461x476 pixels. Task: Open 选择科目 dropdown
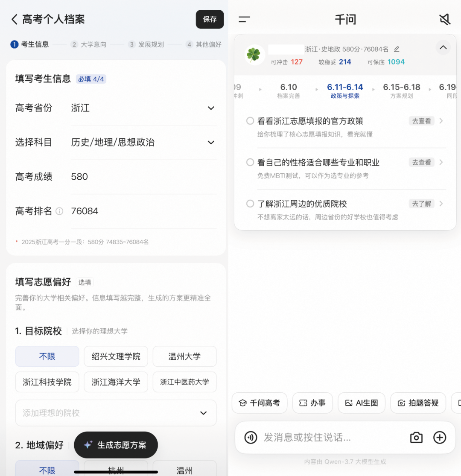click(143, 143)
